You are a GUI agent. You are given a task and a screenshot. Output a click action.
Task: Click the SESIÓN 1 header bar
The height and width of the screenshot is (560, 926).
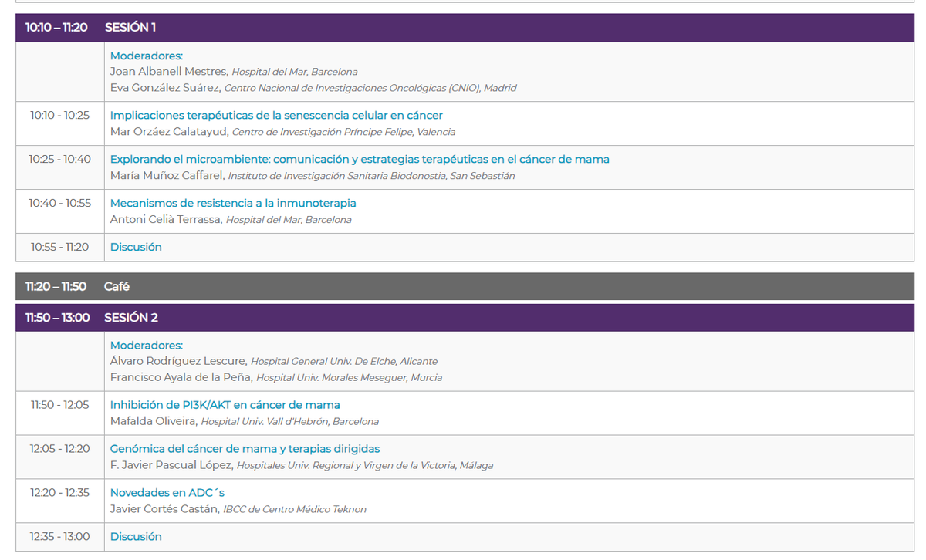[465, 27]
